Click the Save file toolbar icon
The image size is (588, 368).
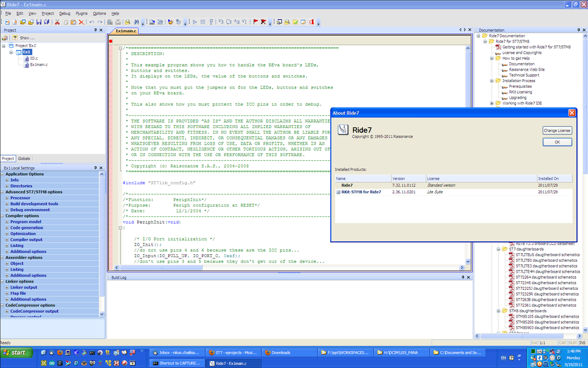(x=38, y=22)
